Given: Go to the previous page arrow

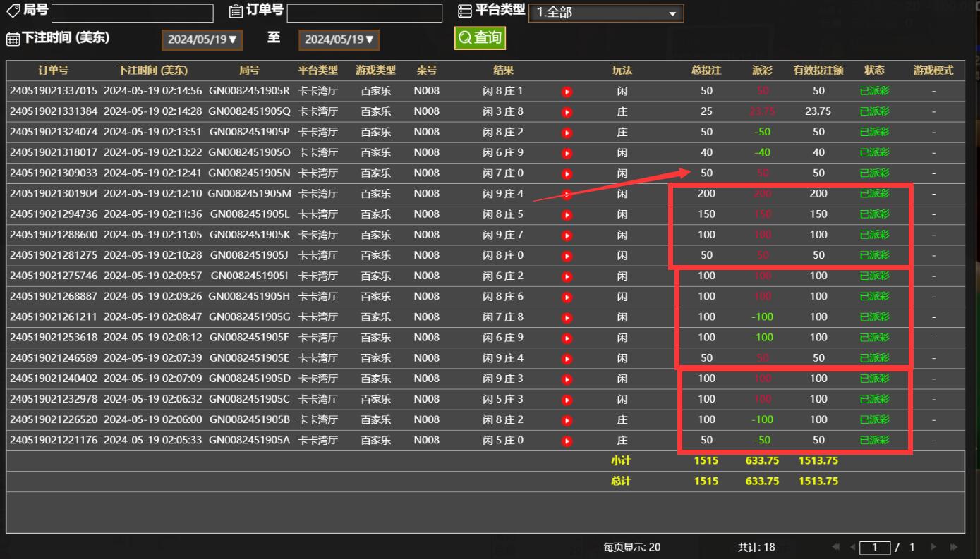Looking at the screenshot, I should (x=852, y=547).
